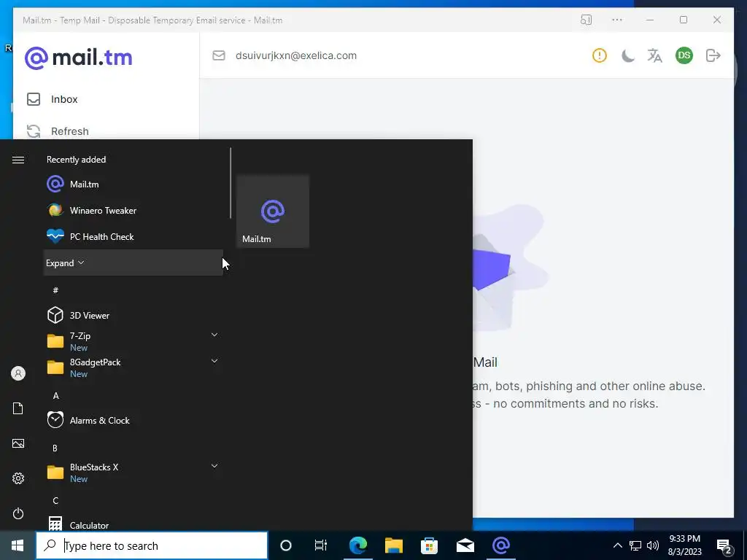Open the DS account avatar
Screen dimensions: 747x560
click(684, 55)
